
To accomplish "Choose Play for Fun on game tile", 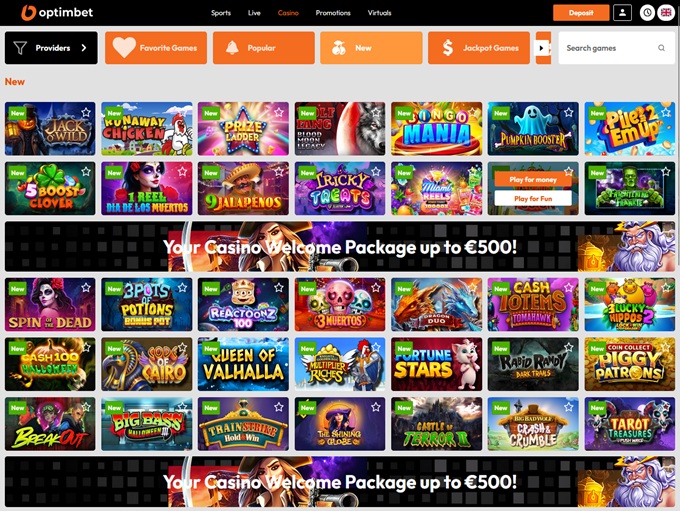I will pyautogui.click(x=533, y=199).
